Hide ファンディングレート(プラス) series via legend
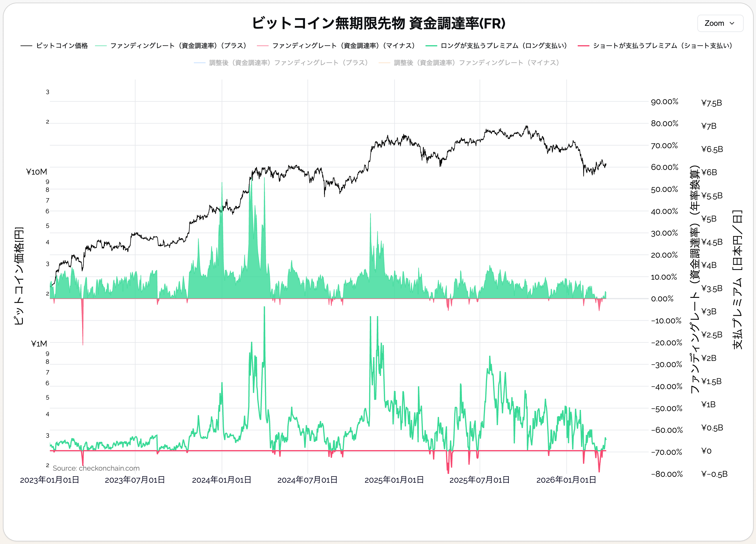The width and height of the screenshot is (756, 544). pos(178,46)
